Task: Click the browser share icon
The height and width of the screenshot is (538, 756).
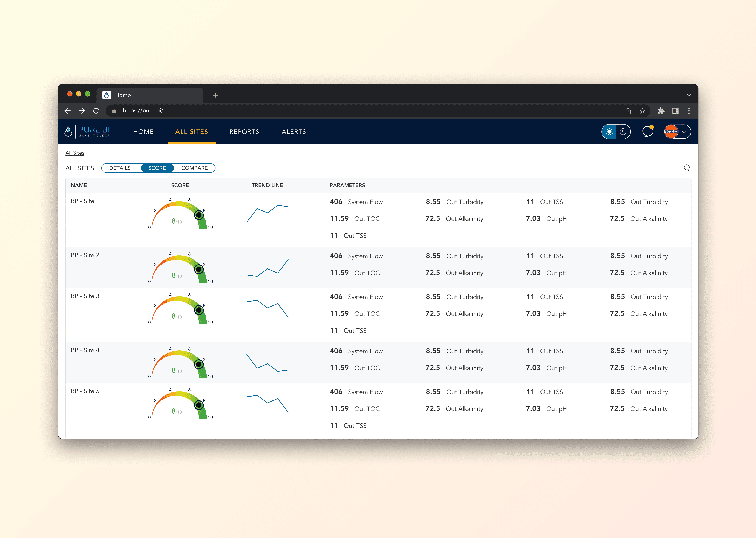Action: [x=628, y=111]
